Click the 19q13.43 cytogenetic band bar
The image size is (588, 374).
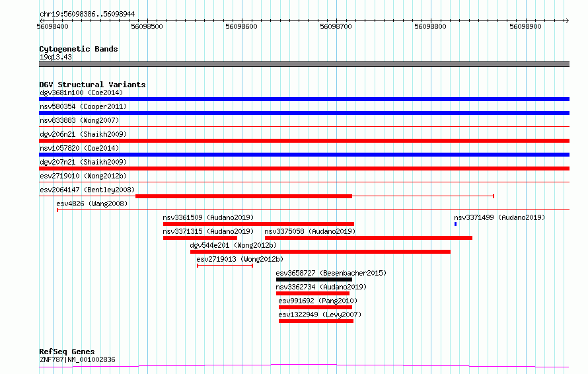coord(304,64)
